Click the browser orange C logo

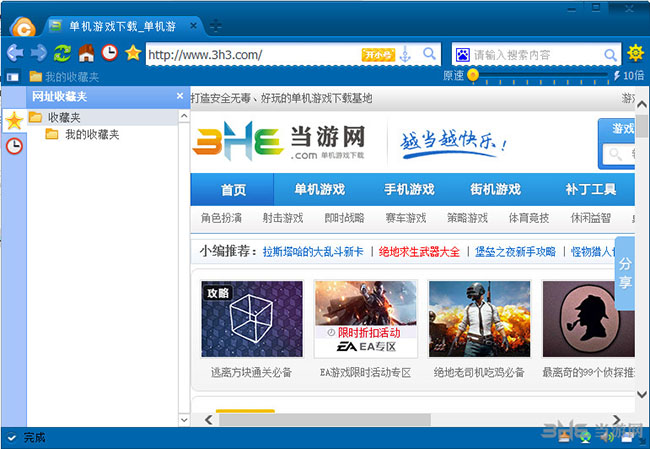[23, 28]
